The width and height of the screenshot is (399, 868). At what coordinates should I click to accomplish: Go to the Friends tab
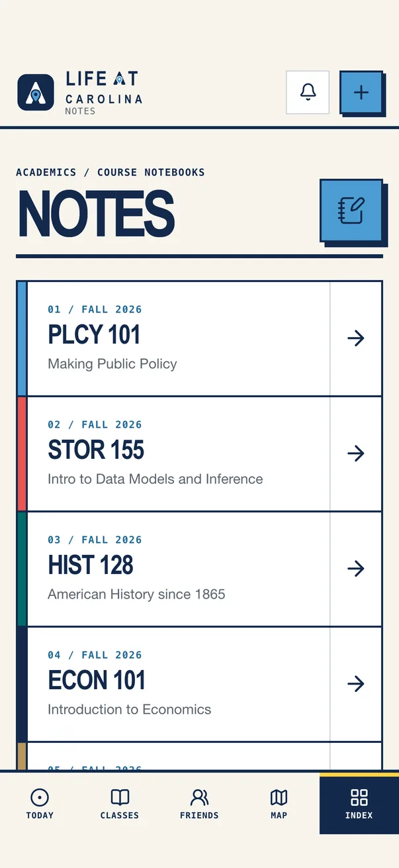[199, 804]
